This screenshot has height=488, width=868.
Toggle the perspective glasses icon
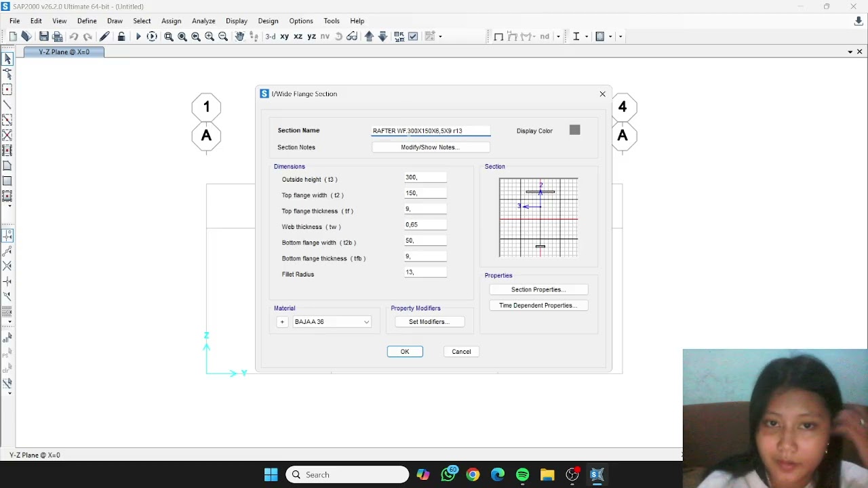pyautogui.click(x=352, y=37)
